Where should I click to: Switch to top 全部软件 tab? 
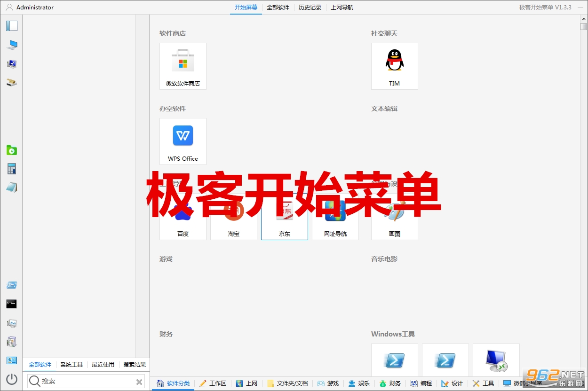tap(278, 7)
